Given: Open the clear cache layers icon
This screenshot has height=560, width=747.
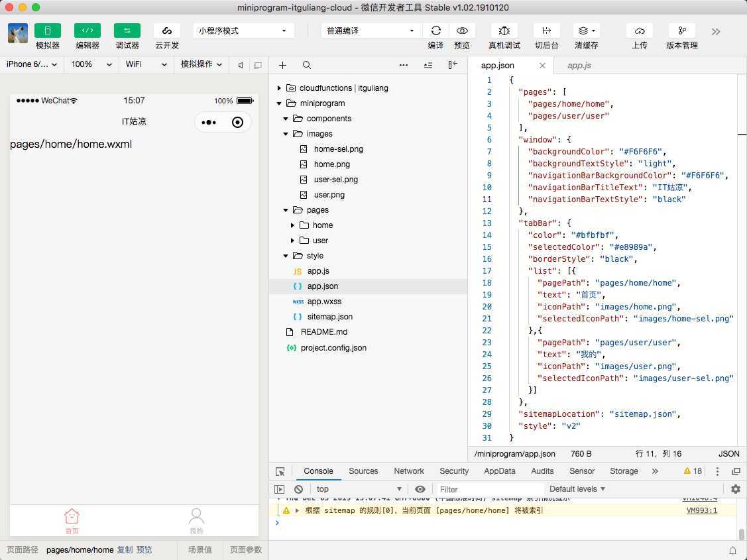Looking at the screenshot, I should point(587,30).
